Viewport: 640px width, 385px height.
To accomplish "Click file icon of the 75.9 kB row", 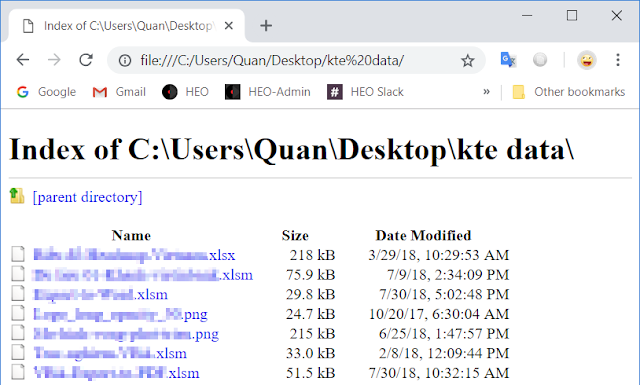I will [x=18, y=273].
